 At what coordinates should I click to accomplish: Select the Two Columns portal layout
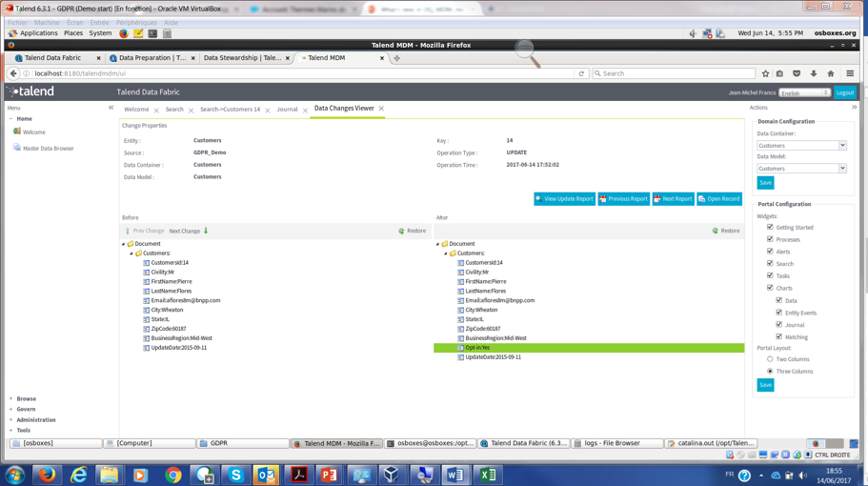click(x=770, y=359)
